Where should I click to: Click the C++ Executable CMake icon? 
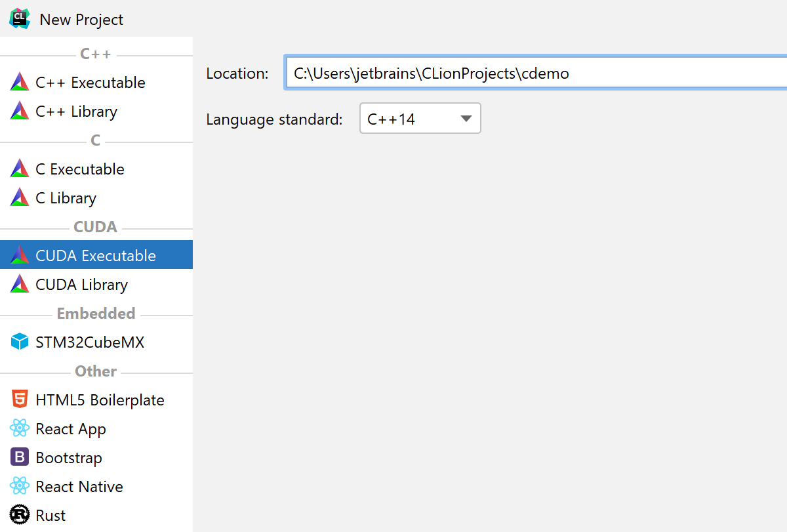coord(20,82)
